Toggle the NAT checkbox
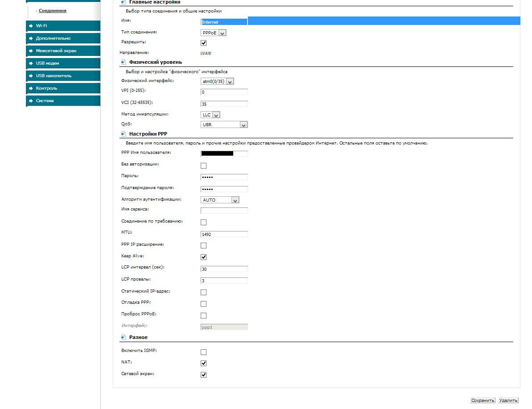The height and width of the screenshot is (409, 532). pos(204,364)
